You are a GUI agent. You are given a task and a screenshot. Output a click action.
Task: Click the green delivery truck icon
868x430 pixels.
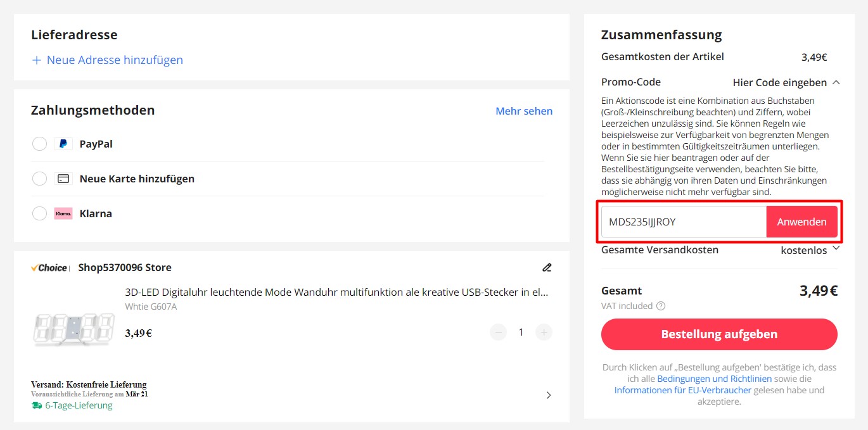(x=37, y=405)
